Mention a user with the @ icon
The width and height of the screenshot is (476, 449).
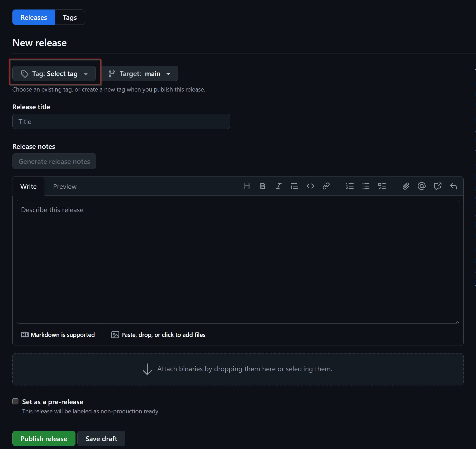pyautogui.click(x=421, y=186)
